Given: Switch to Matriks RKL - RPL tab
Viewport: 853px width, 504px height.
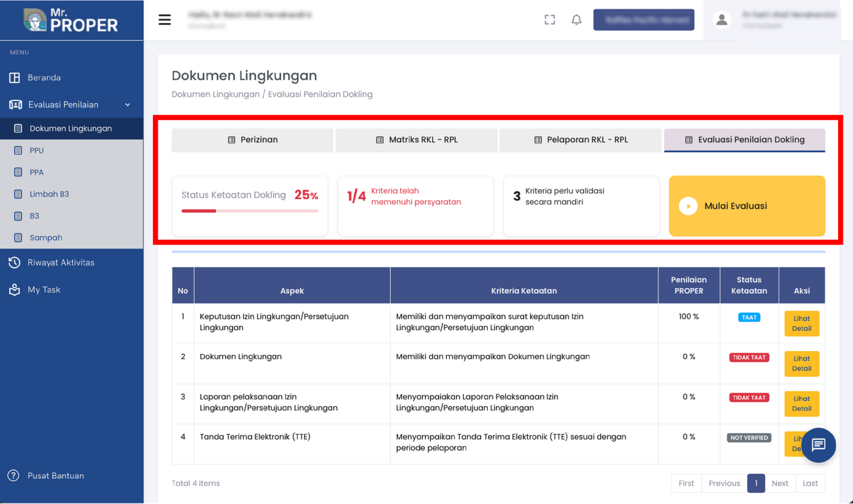Looking at the screenshot, I should (416, 140).
